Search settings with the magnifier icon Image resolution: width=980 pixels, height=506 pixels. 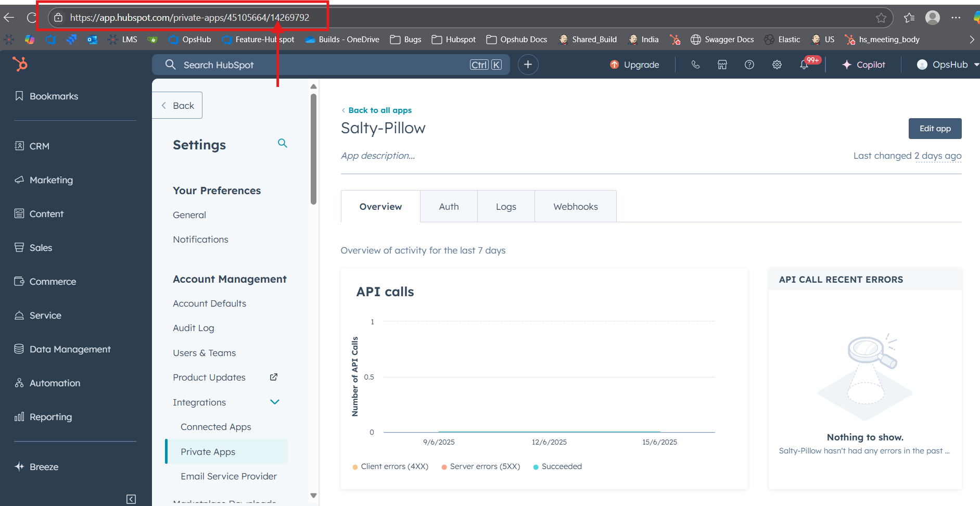(x=283, y=143)
